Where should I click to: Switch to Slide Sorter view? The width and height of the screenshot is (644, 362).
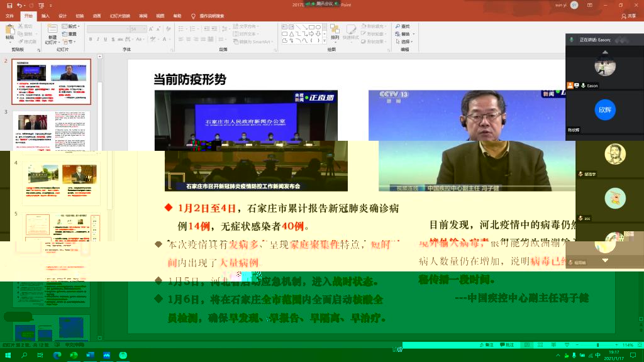tap(540, 345)
